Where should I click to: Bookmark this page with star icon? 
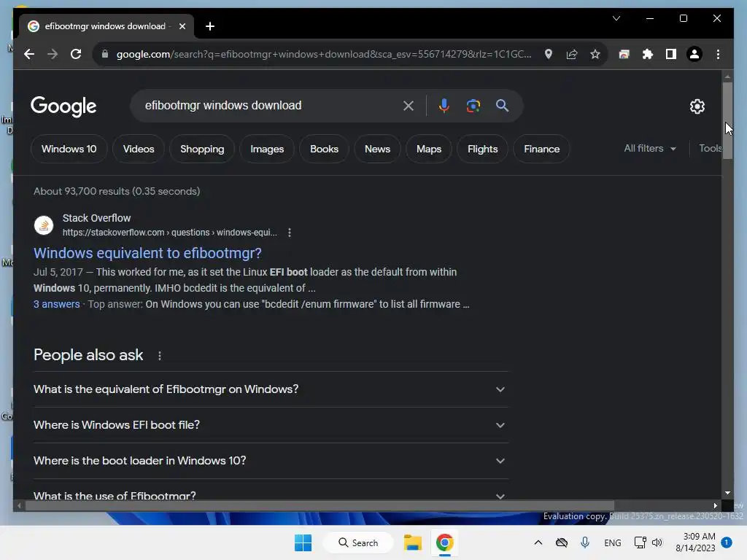tap(595, 54)
